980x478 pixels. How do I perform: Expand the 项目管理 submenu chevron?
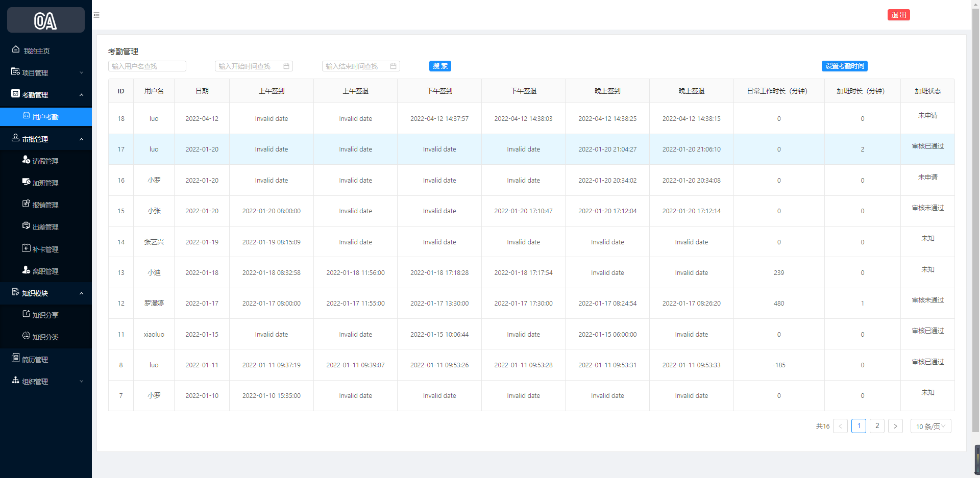click(81, 73)
